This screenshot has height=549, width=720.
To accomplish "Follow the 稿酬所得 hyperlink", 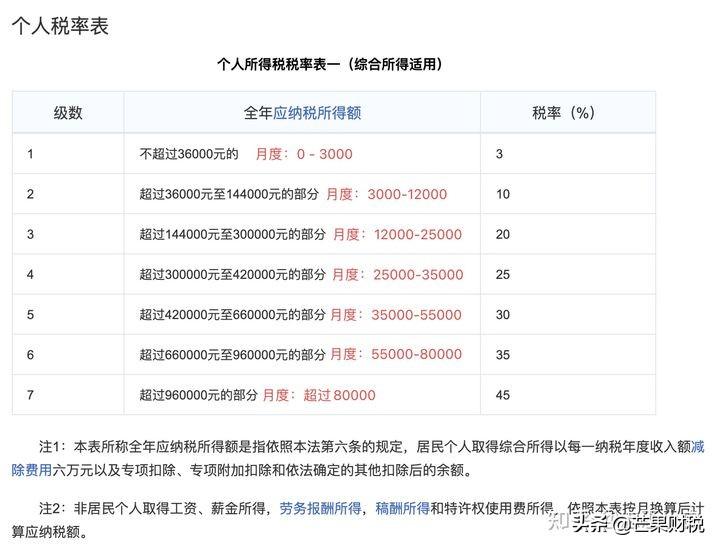I will click(x=402, y=508).
